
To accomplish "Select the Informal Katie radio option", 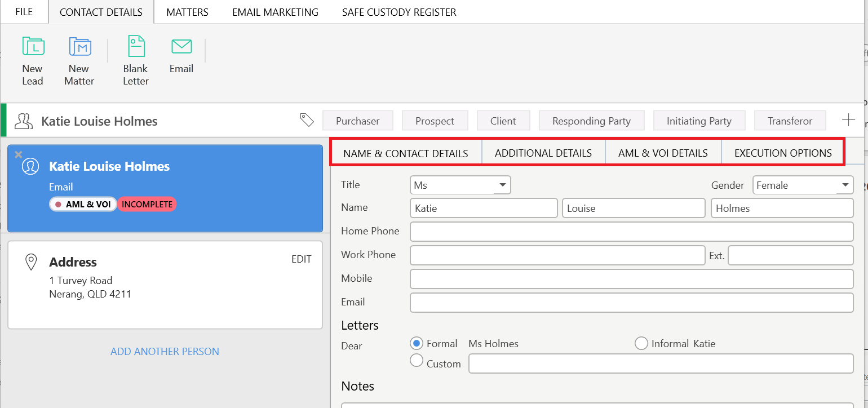I will pyautogui.click(x=641, y=343).
